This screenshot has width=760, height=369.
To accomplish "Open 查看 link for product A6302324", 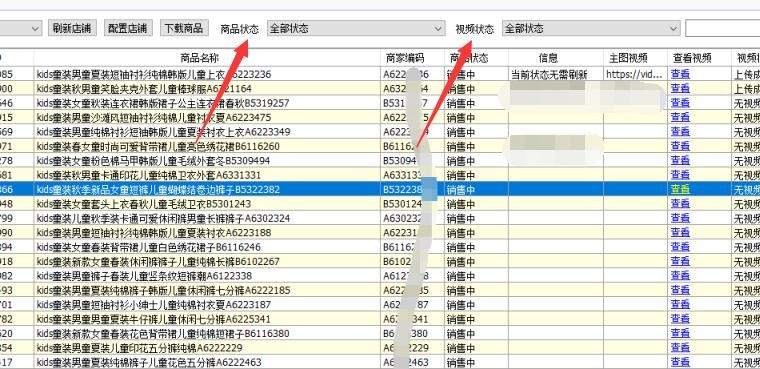I will tap(680, 218).
